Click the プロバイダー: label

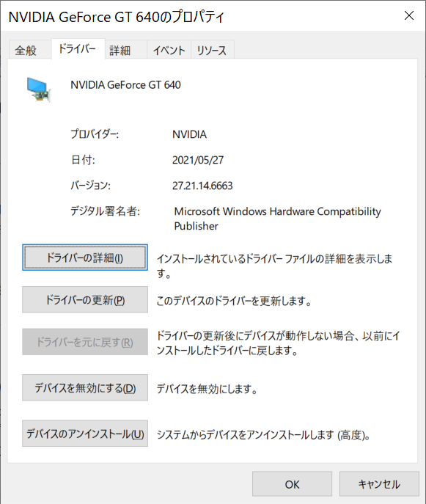click(95, 134)
